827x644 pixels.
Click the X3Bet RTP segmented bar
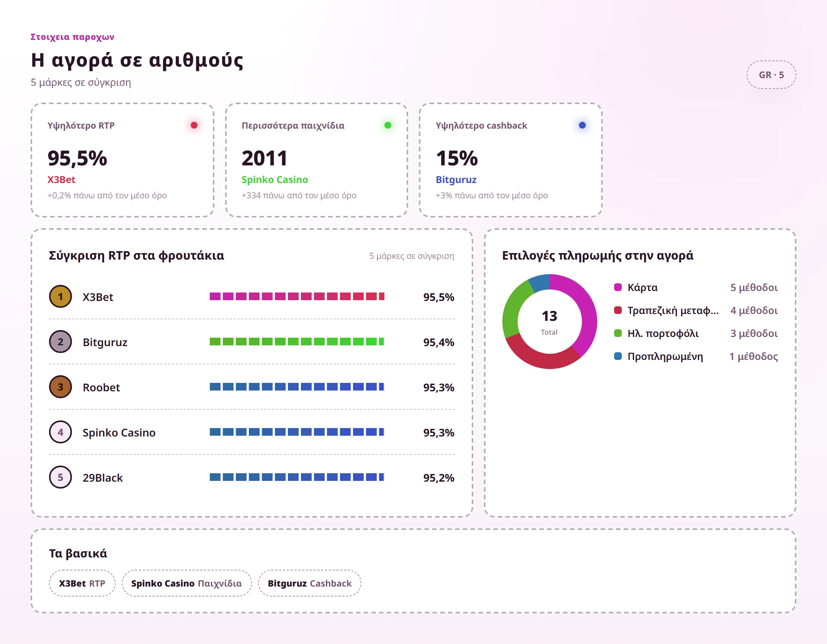coord(297,297)
